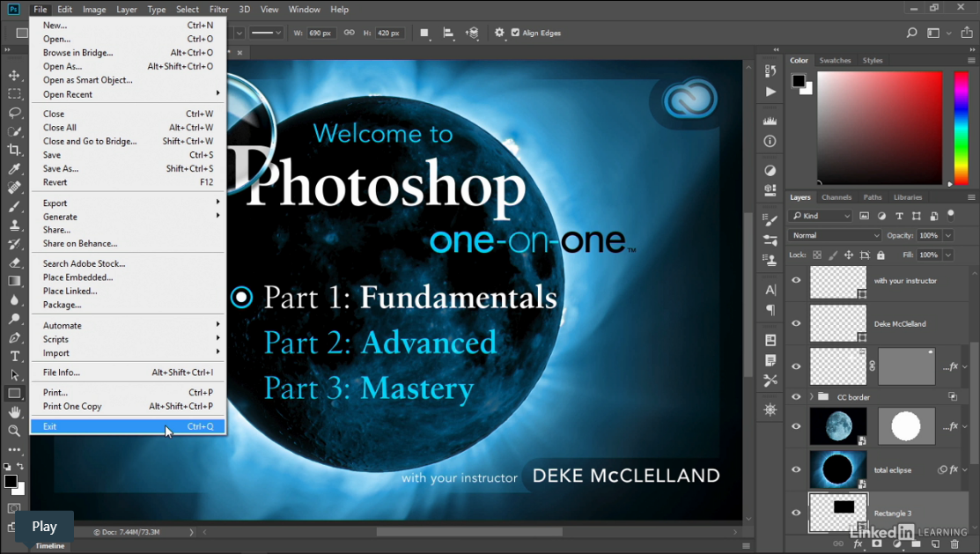This screenshot has height=554, width=980.
Task: Open path arrangement icon
Action: (x=472, y=33)
